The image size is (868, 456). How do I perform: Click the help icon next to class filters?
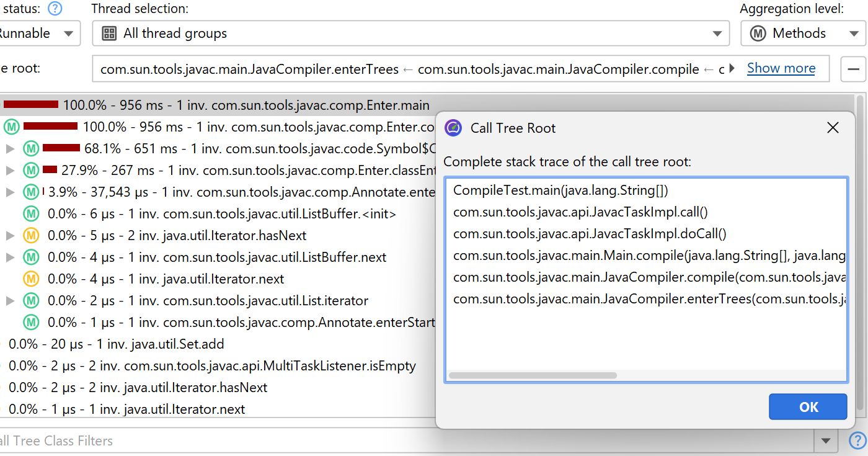(x=857, y=441)
